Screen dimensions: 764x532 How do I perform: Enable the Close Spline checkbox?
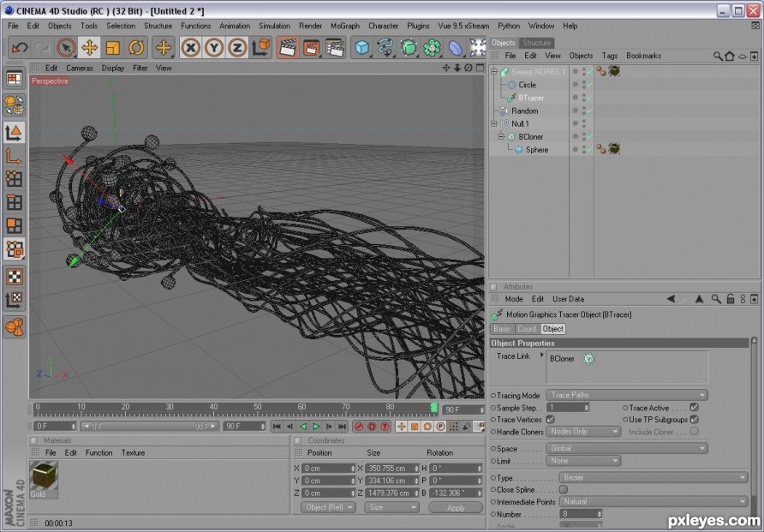564,489
